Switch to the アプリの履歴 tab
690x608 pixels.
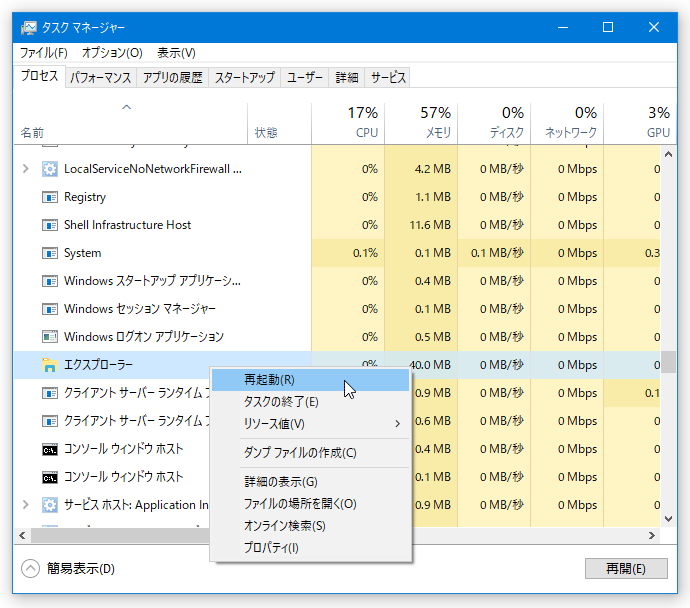tap(172, 78)
